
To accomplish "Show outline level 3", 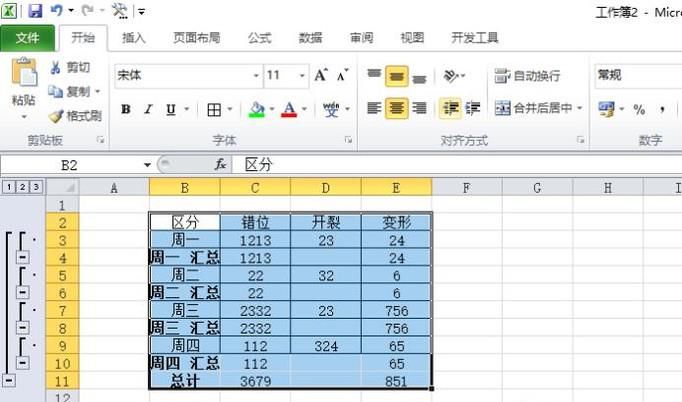I will [x=36, y=187].
